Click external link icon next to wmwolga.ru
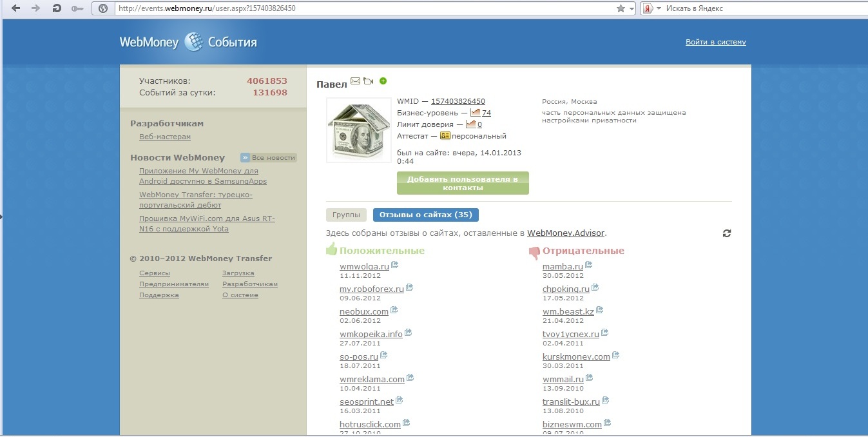The width and height of the screenshot is (868, 437). coord(395,265)
